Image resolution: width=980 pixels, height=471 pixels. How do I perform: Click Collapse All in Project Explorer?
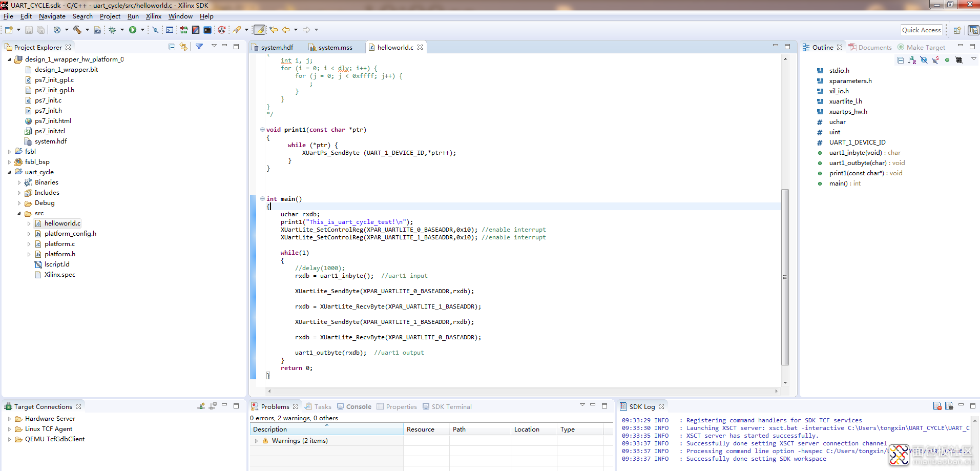pos(172,47)
